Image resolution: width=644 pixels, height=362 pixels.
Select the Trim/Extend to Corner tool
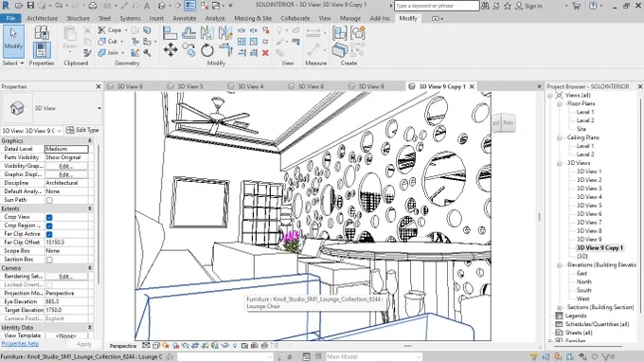tap(225, 50)
